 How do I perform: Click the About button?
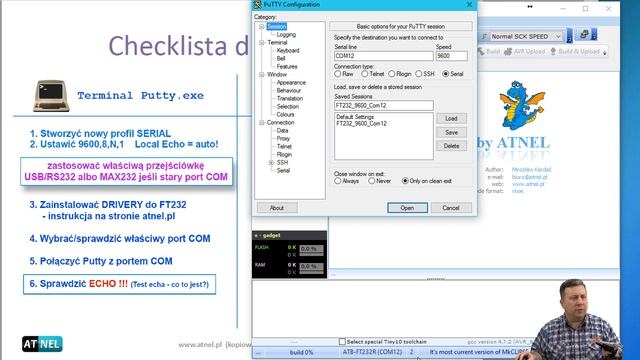pyautogui.click(x=277, y=208)
